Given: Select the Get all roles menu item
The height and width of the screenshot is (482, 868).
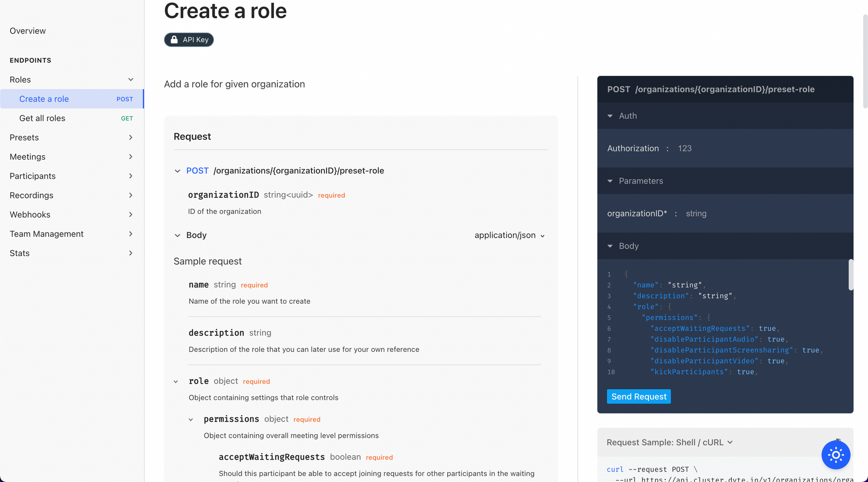Looking at the screenshot, I should [x=42, y=118].
